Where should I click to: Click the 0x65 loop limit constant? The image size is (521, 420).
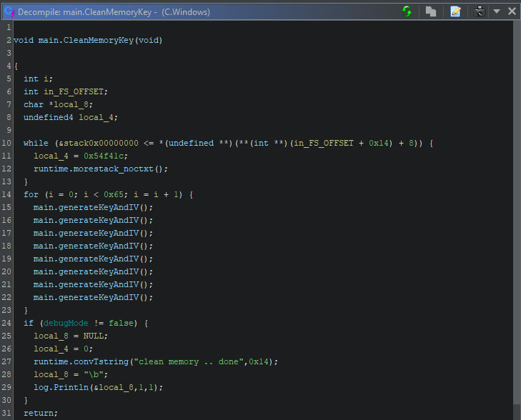click(x=114, y=194)
